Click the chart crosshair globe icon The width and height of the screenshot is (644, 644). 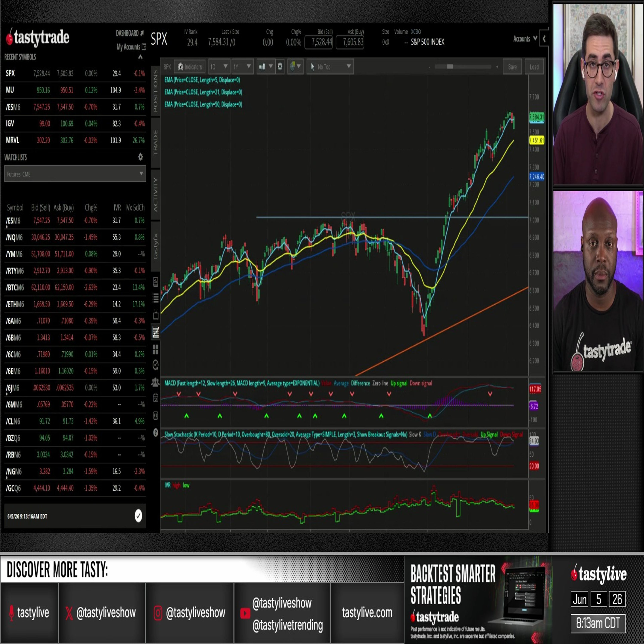tap(292, 66)
